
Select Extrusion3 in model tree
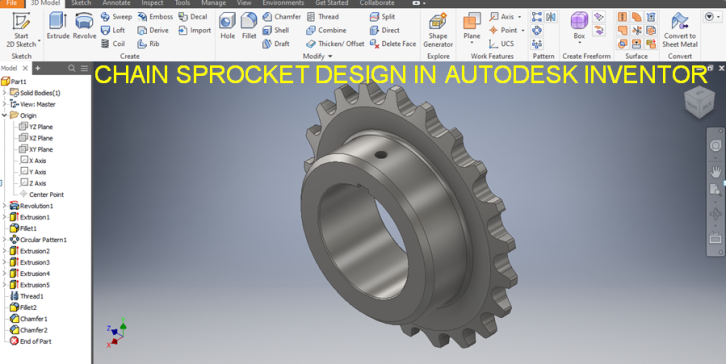click(30, 262)
